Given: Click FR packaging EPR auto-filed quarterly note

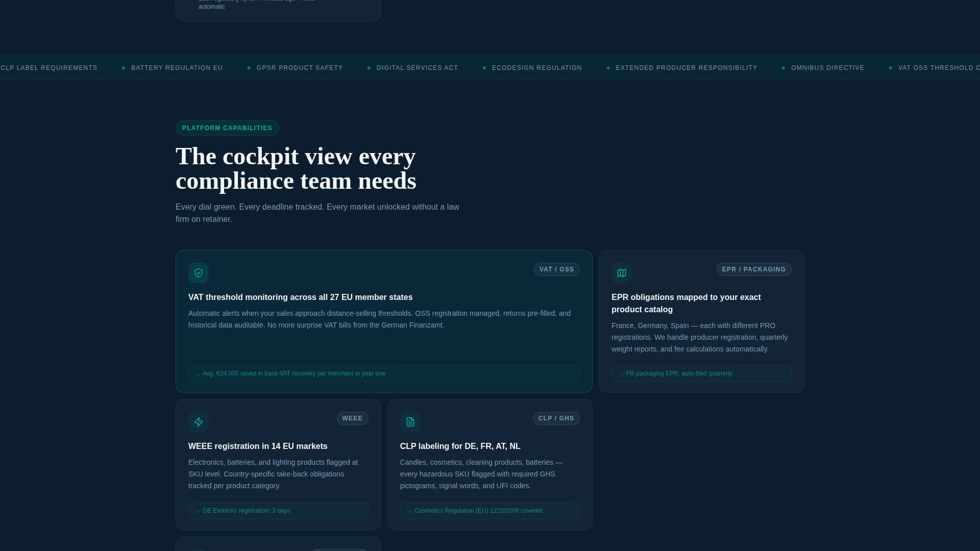Looking at the screenshot, I should (701, 373).
